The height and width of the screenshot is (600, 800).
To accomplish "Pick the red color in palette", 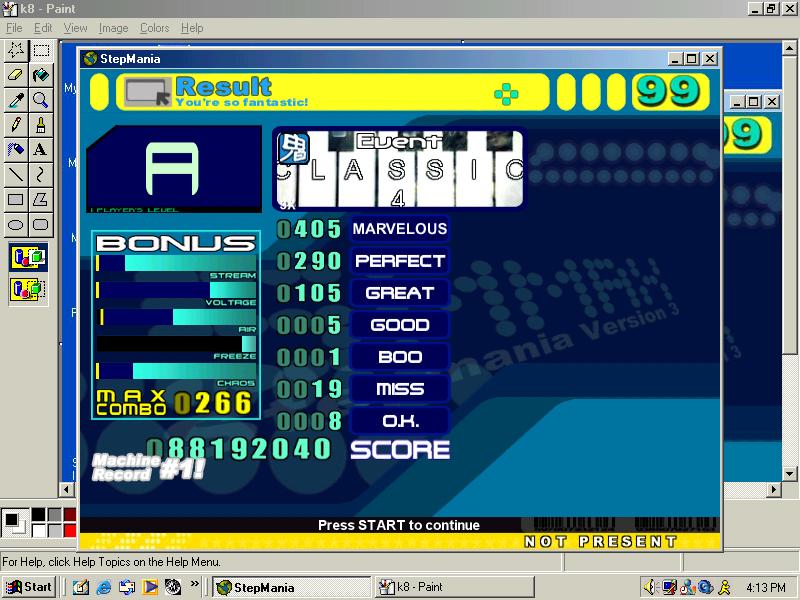I will click(x=70, y=531).
